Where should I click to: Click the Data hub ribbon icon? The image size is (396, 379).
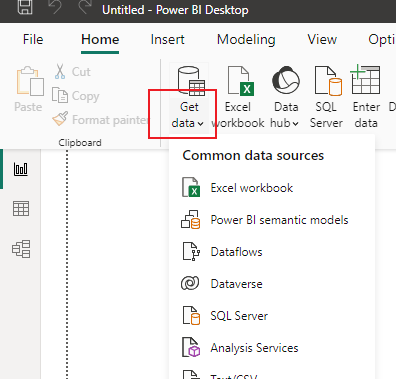click(x=286, y=80)
